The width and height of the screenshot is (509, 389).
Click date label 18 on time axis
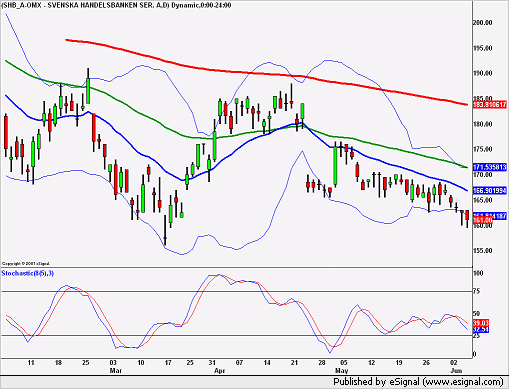[x=58, y=363]
